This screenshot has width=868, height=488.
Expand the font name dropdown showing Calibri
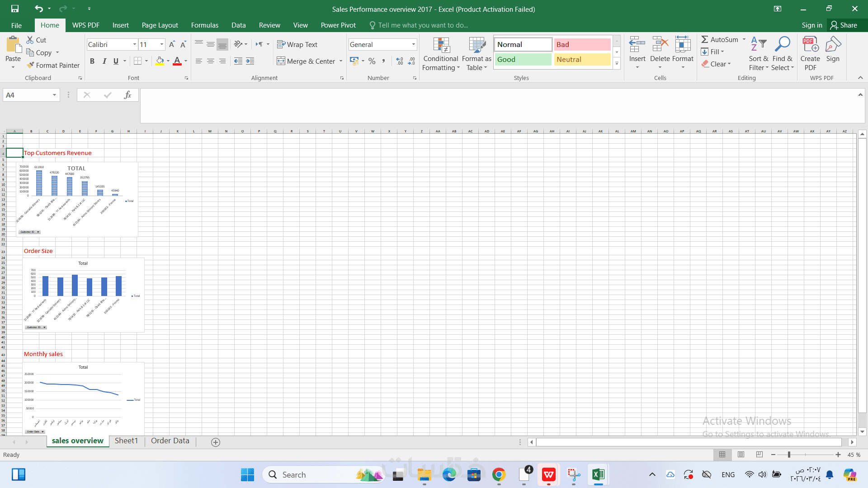pos(134,44)
